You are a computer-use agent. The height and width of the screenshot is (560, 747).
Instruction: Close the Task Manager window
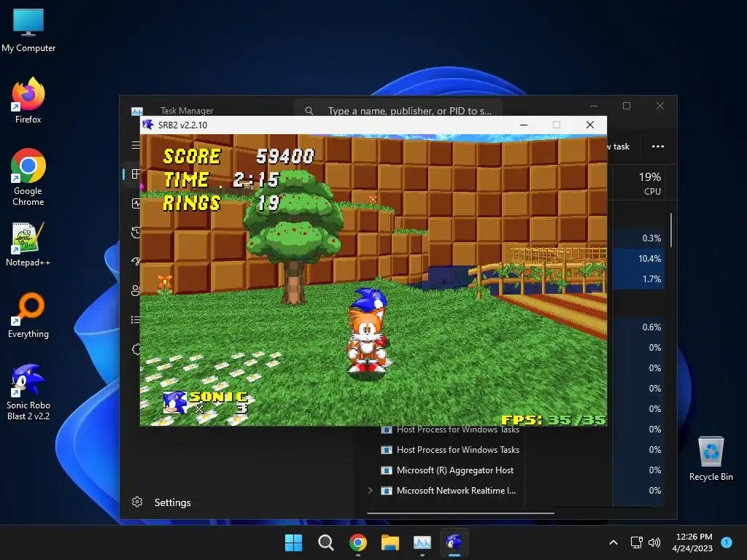pos(659,106)
